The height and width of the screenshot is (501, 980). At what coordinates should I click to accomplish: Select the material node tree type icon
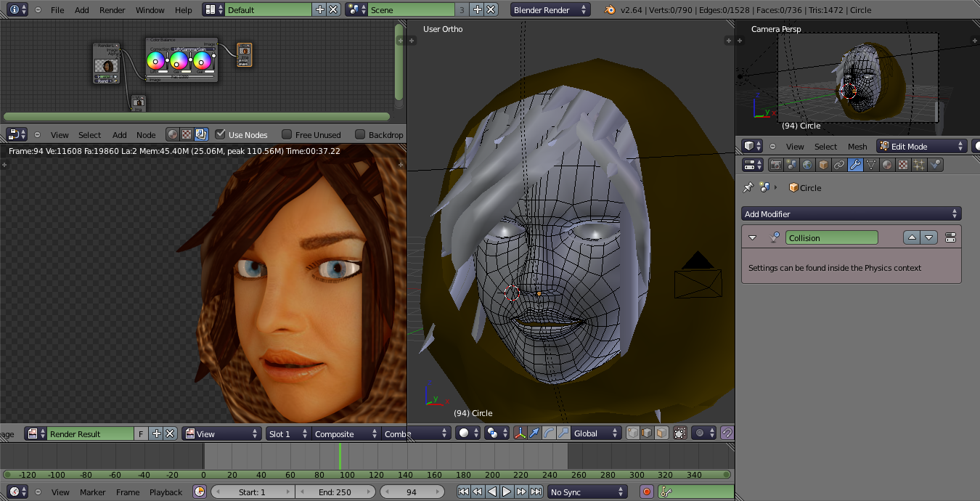click(172, 134)
